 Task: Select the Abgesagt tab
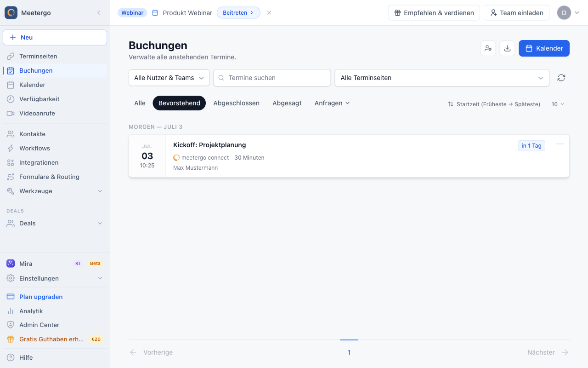[x=287, y=103]
